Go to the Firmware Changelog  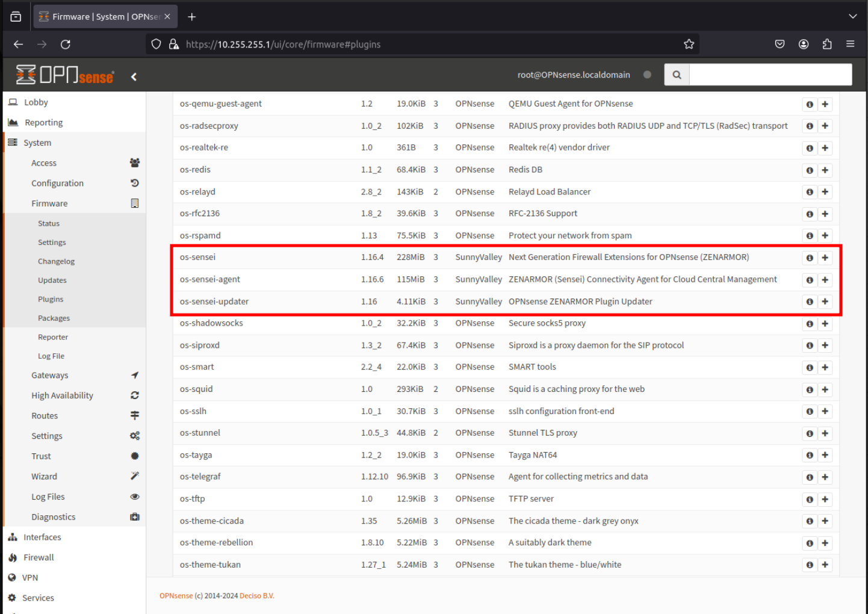coord(74,261)
